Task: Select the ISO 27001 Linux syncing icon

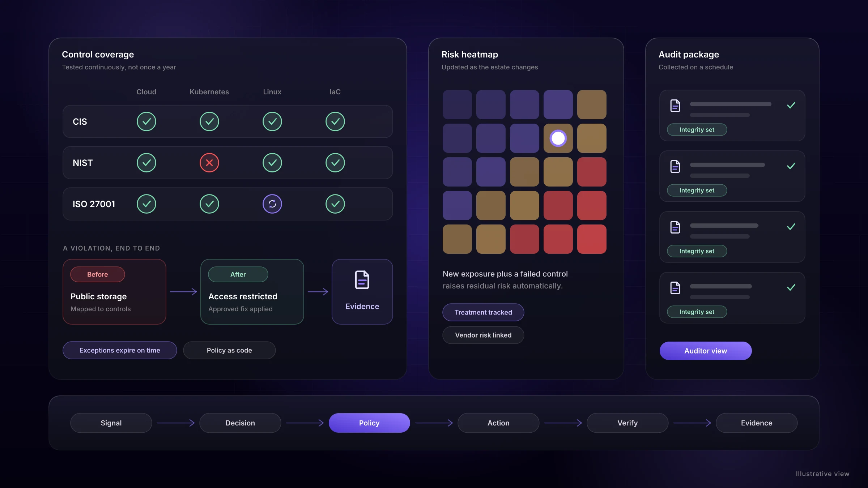Action: 272,204
